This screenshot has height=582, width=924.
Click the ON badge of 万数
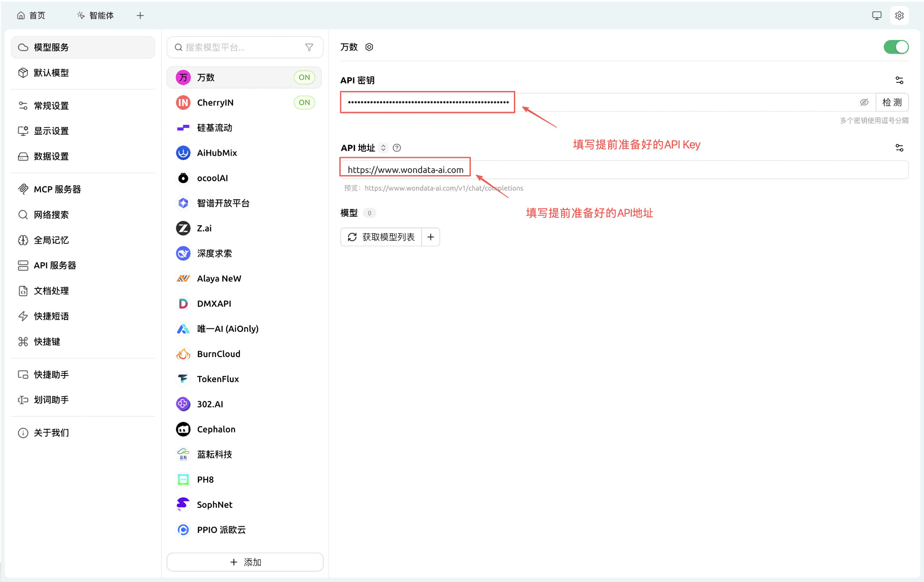[x=304, y=77]
